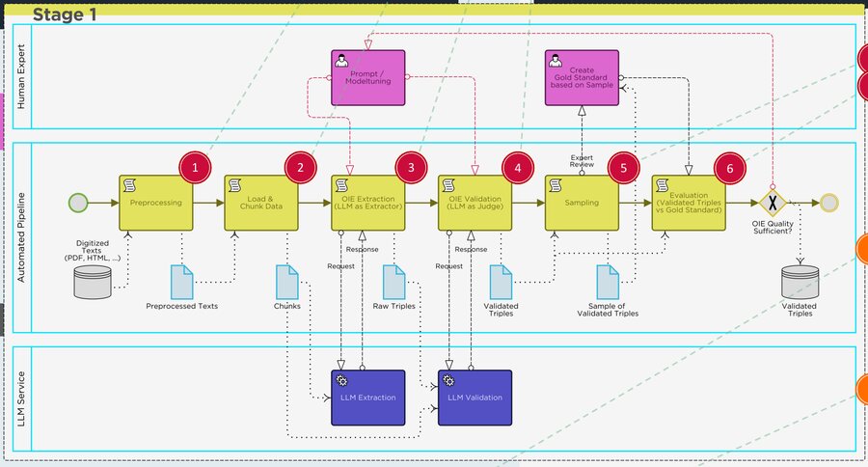Select the LLM Validation blue box
Viewport: 868px width, 467px height.
475,398
